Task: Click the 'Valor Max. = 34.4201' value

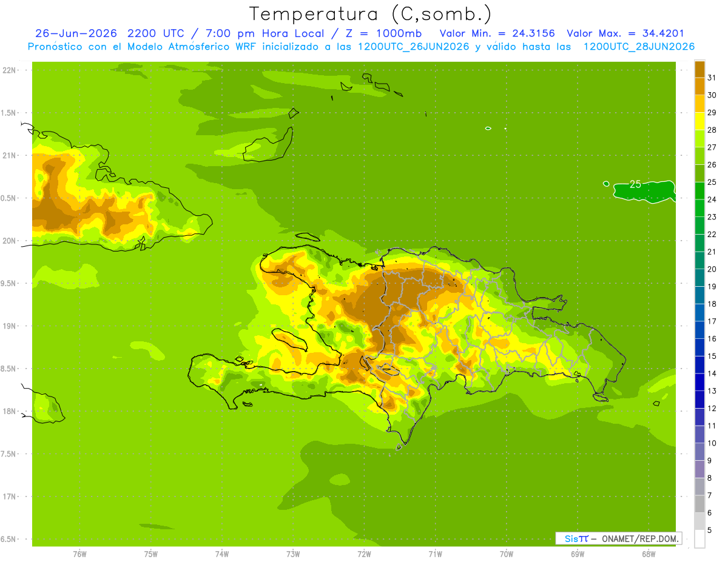Action: [625, 33]
